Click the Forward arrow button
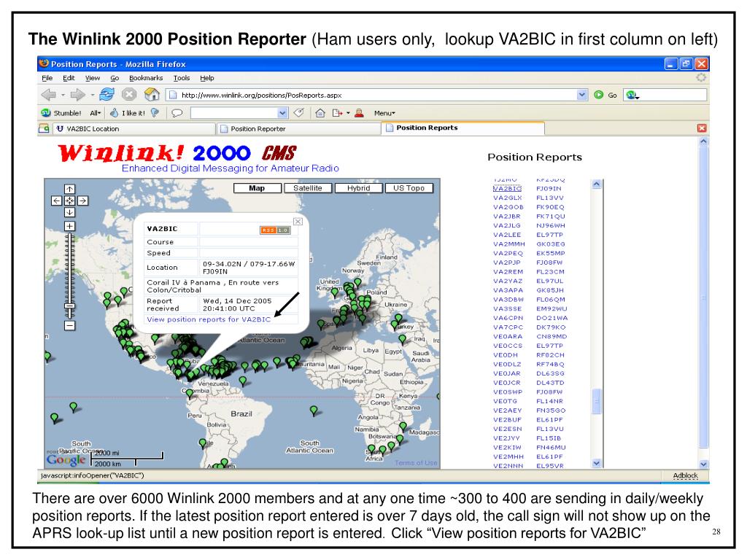The image size is (747, 560). pyautogui.click(x=77, y=95)
